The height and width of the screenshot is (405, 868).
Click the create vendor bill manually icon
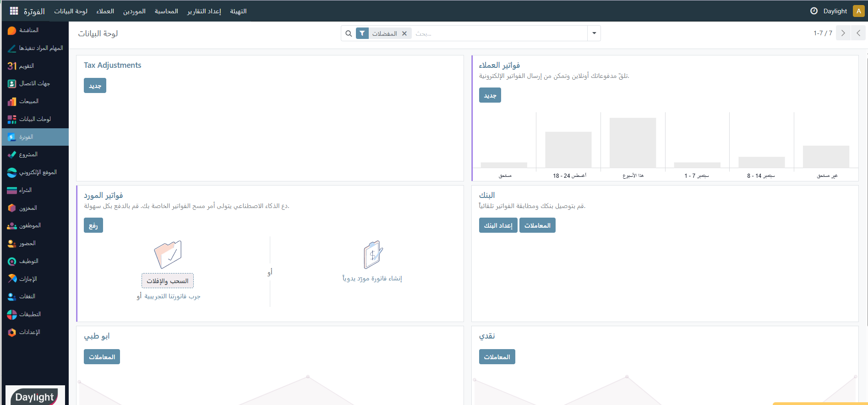tap(373, 255)
